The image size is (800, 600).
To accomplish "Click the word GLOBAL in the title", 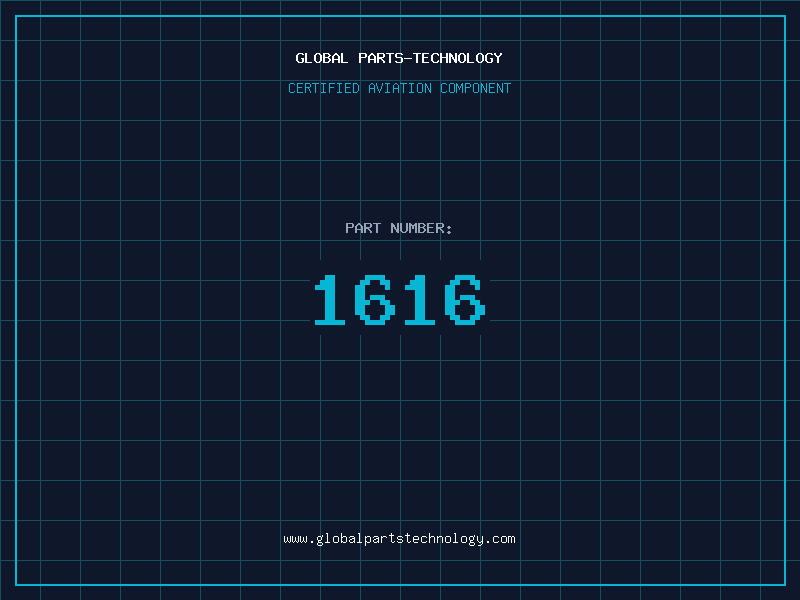I will point(322,58).
